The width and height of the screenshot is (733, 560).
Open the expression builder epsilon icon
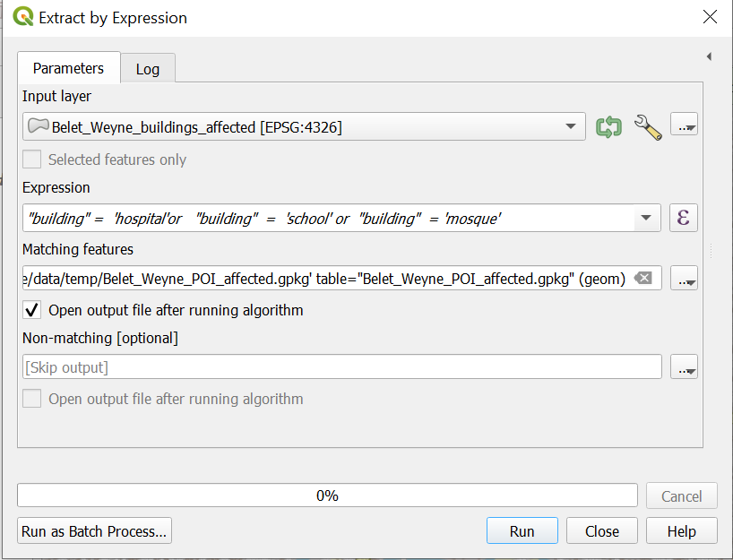tap(683, 218)
